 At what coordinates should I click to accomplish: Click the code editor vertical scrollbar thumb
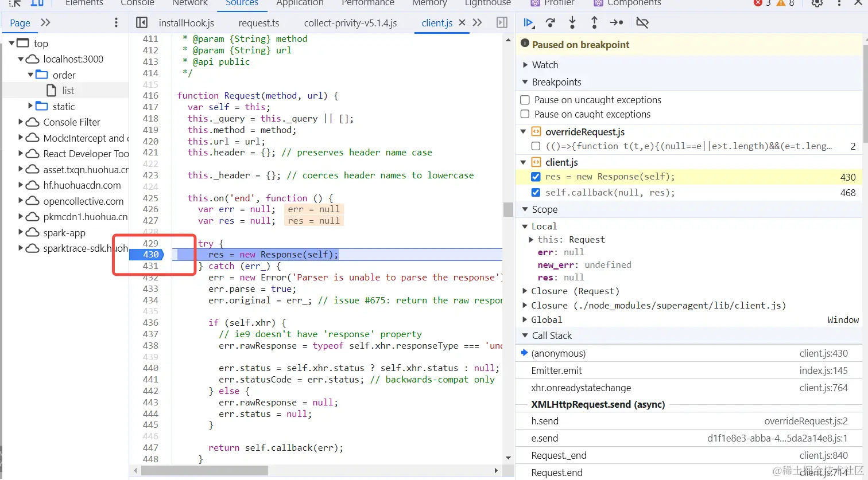[508, 209]
